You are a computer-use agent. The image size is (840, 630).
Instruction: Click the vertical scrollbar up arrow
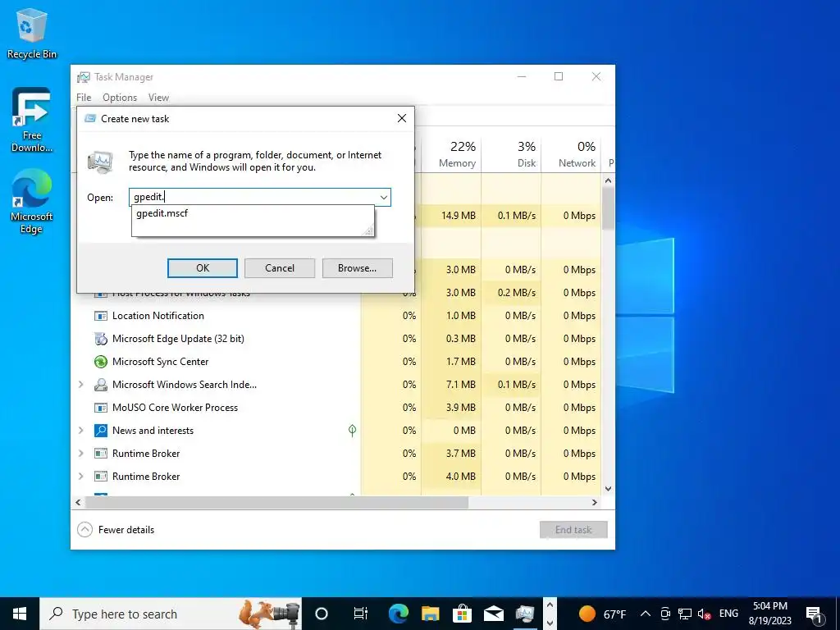(x=608, y=180)
